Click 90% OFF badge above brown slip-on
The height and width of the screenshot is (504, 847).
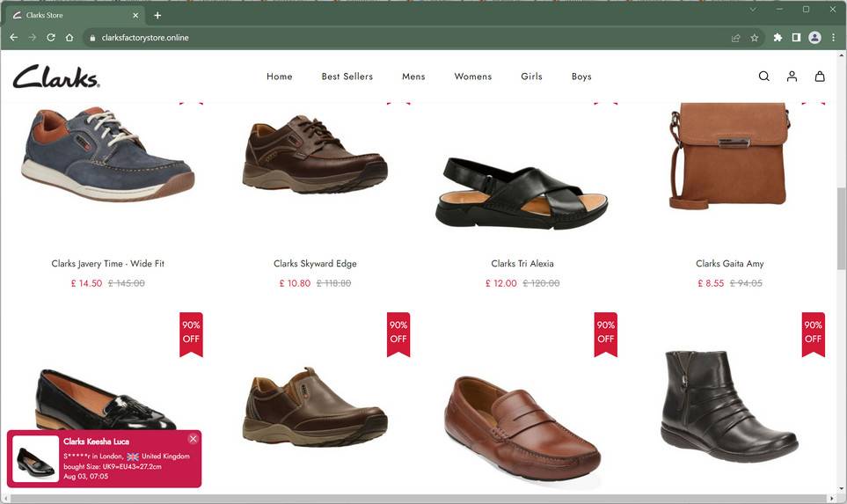tap(398, 334)
